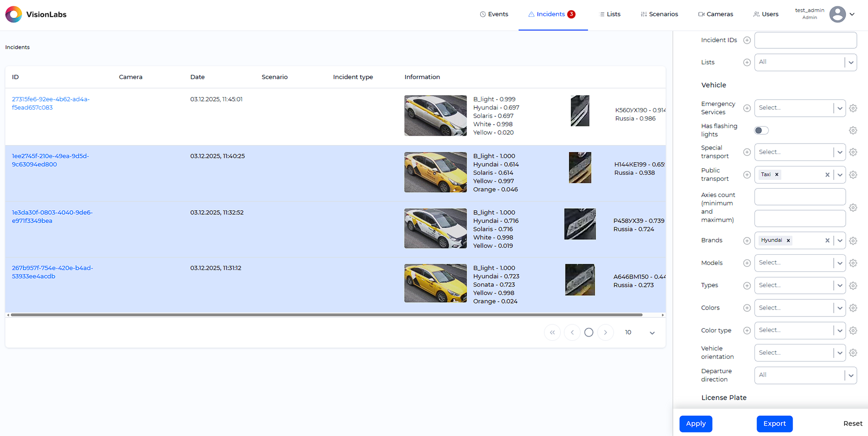Remove the Taxi tag using its x icon
Viewport: 868px width, 436px height.
click(x=777, y=174)
